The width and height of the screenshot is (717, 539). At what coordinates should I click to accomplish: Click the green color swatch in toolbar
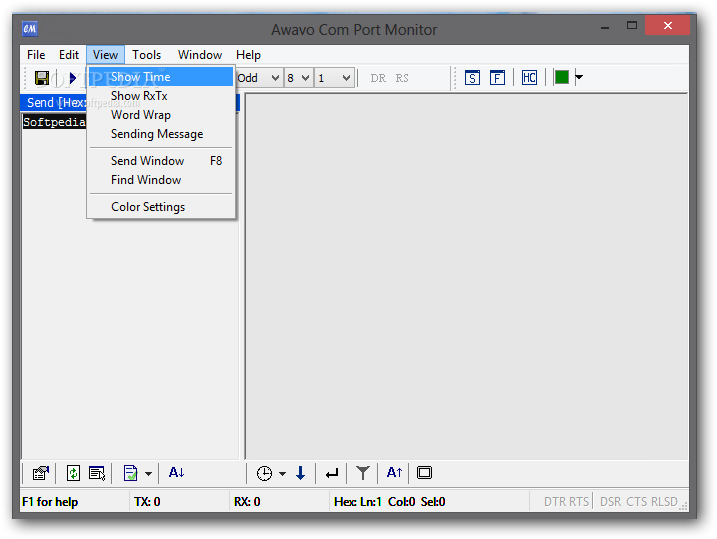point(562,77)
